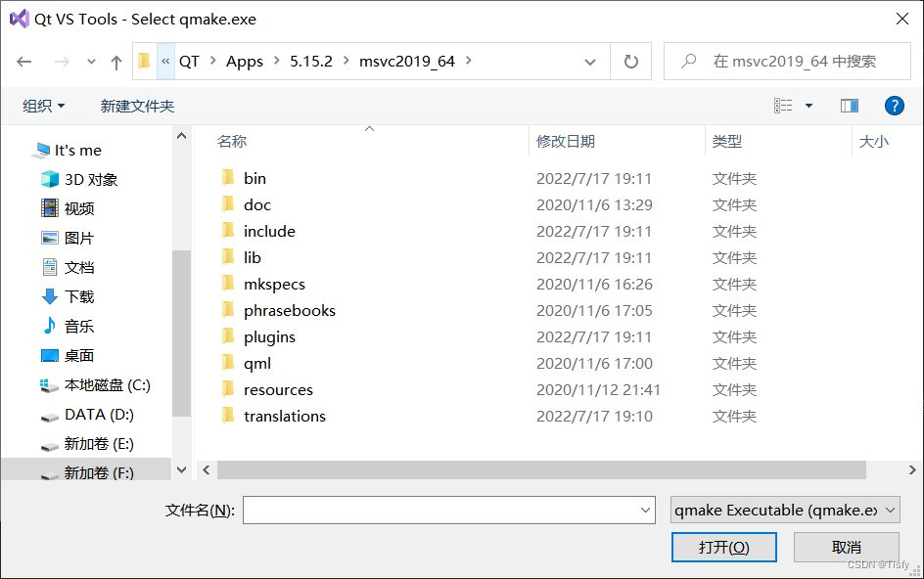Screen dimensions: 924x579
Task: Sort by 类型 column header
Action: coord(726,142)
